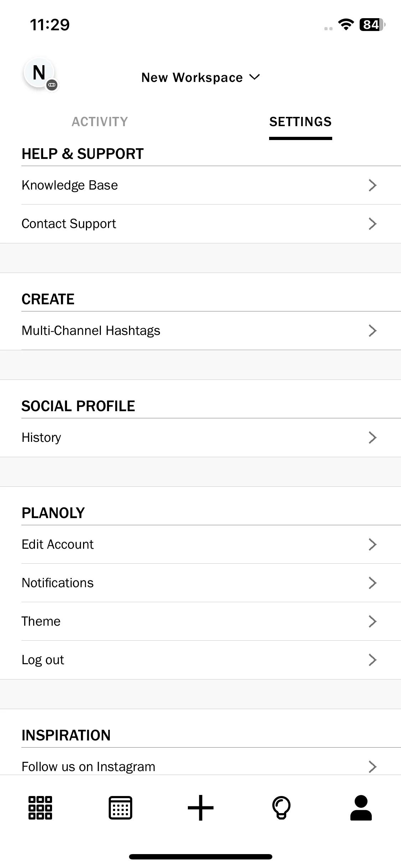Tap the N workspace avatar
The image size is (401, 868).
click(39, 73)
